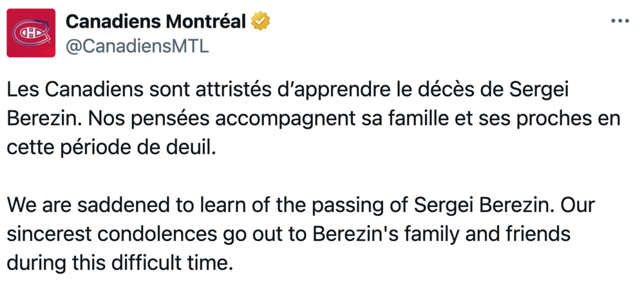Open the three-dot more options menu
Image resolution: width=644 pixels, height=281 pixels.
tap(620, 21)
